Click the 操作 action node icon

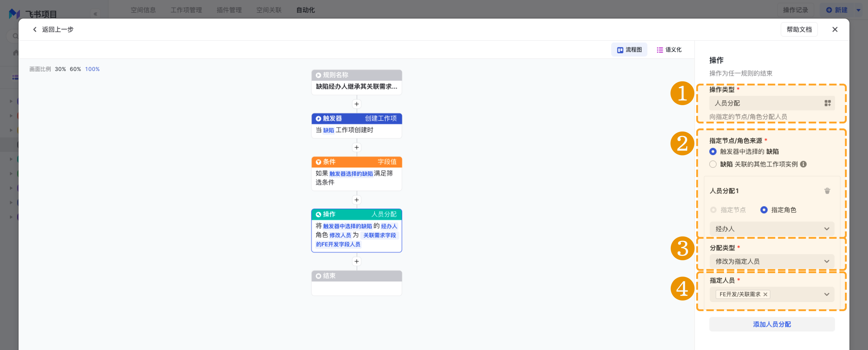pyautogui.click(x=318, y=214)
